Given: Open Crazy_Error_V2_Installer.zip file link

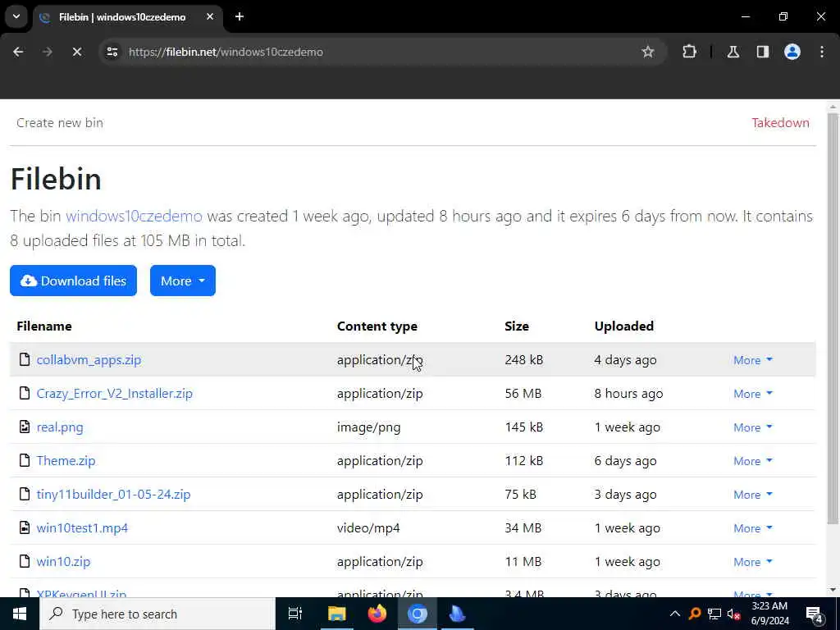Looking at the screenshot, I should point(115,394).
